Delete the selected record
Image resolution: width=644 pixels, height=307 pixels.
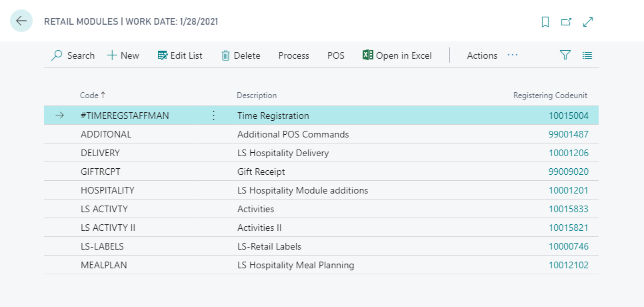point(241,55)
